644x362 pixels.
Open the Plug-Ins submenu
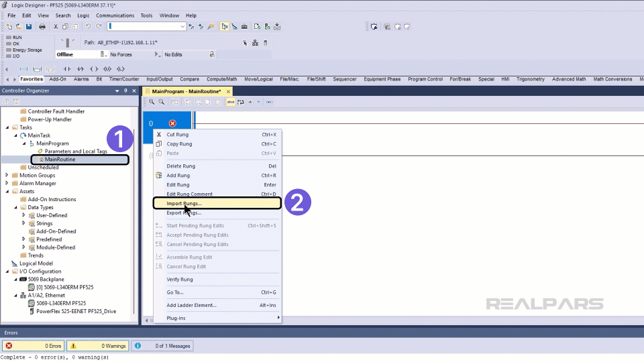[217, 318]
